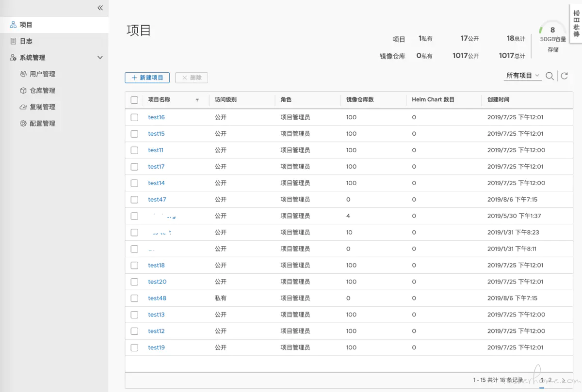
Task: Tick the checkbox for test19
Action: (x=134, y=348)
